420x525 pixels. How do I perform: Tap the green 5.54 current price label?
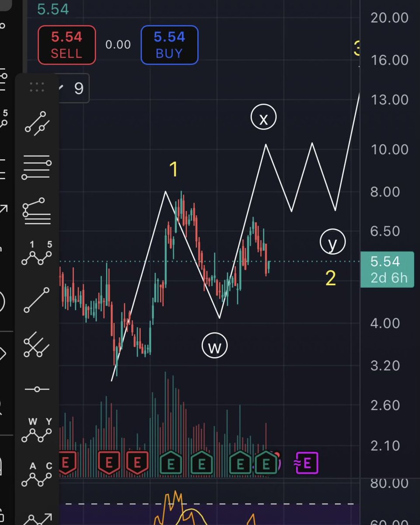tap(387, 269)
